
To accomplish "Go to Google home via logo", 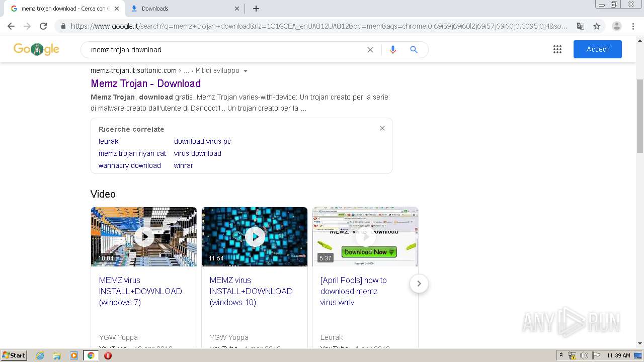I will click(36, 49).
